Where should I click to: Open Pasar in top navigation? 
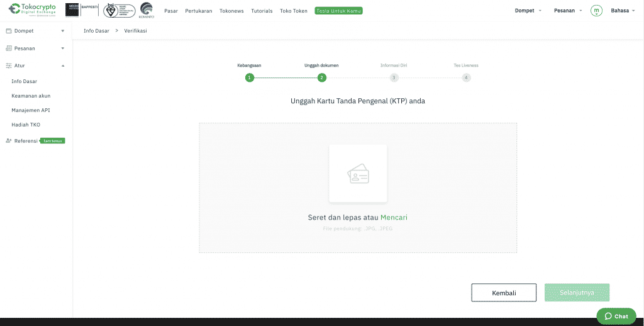coord(171,11)
